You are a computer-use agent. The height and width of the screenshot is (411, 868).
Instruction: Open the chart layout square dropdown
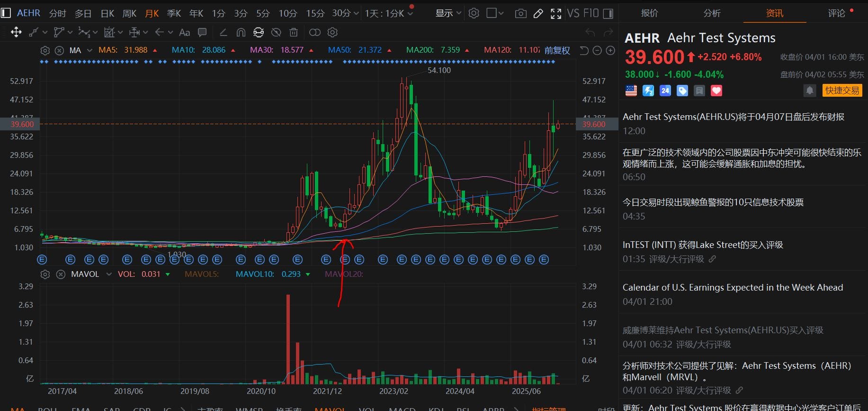tap(495, 13)
